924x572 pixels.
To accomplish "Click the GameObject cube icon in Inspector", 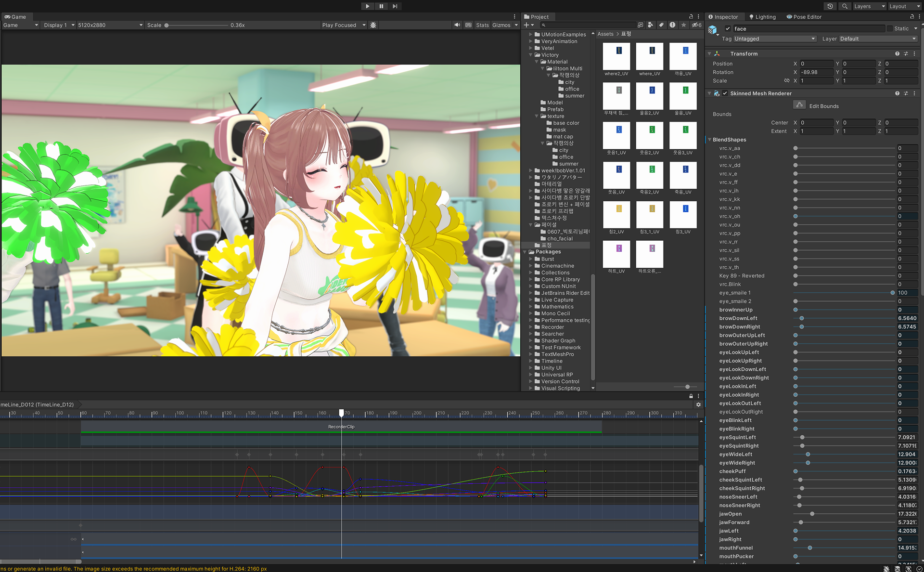I will point(713,30).
